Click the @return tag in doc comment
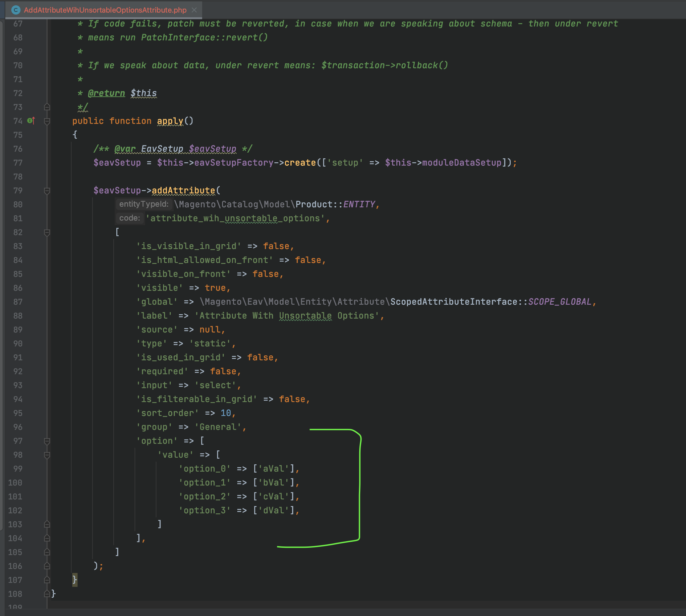686x616 pixels. coord(106,93)
